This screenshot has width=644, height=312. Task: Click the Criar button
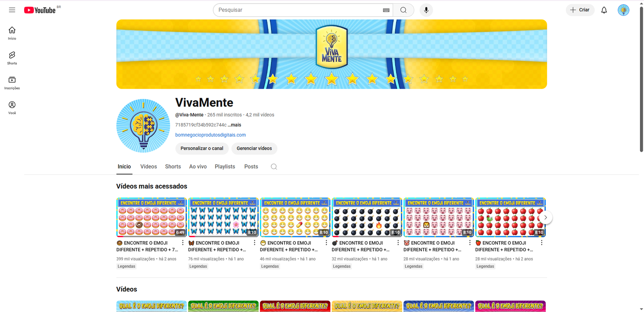(580, 10)
